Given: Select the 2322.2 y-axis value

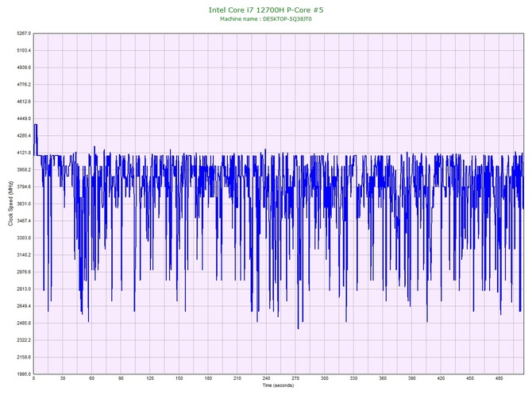Looking at the screenshot, I should coord(24,340).
